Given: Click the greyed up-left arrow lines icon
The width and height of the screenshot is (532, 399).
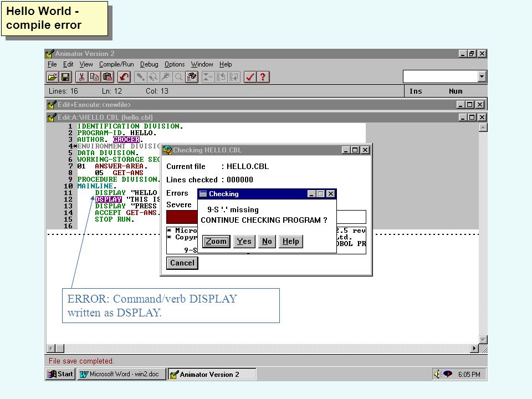Looking at the screenshot, I should [221, 77].
